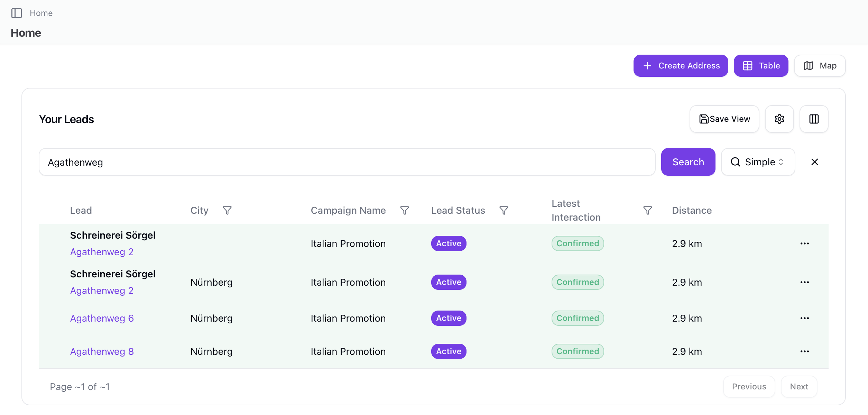The width and height of the screenshot is (868, 415).
Task: Toggle the sidebar panel icon
Action: point(16,13)
